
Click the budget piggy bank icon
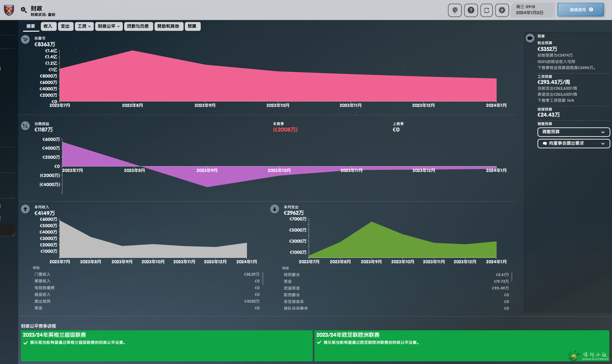pos(530,38)
